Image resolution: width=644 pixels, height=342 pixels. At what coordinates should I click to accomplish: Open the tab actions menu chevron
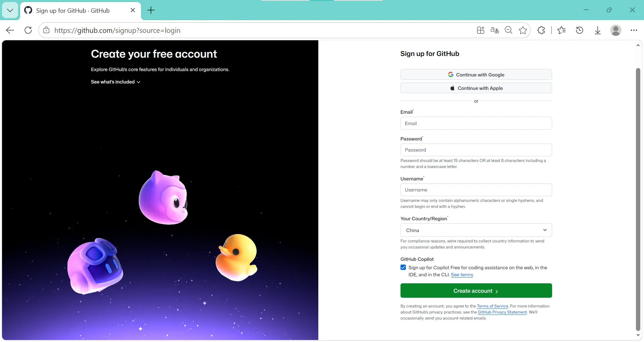[x=10, y=10]
